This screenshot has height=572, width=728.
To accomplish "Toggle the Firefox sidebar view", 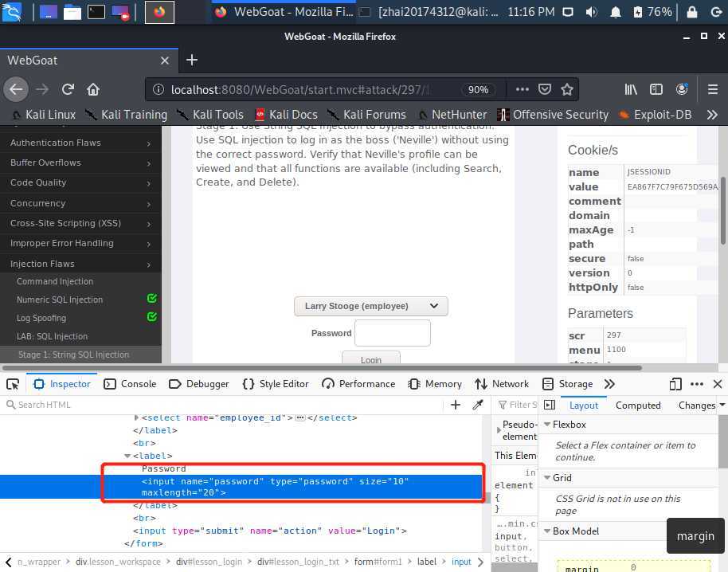I will [x=656, y=89].
